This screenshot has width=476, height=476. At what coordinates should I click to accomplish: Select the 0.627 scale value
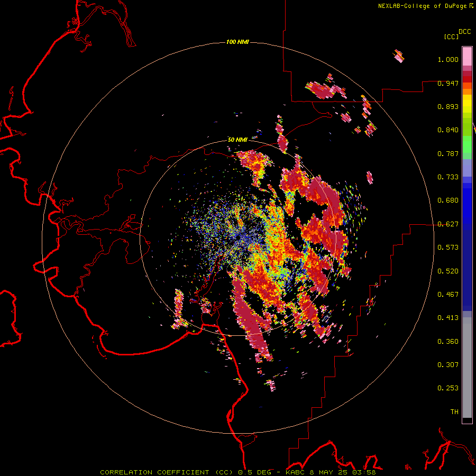point(448,224)
